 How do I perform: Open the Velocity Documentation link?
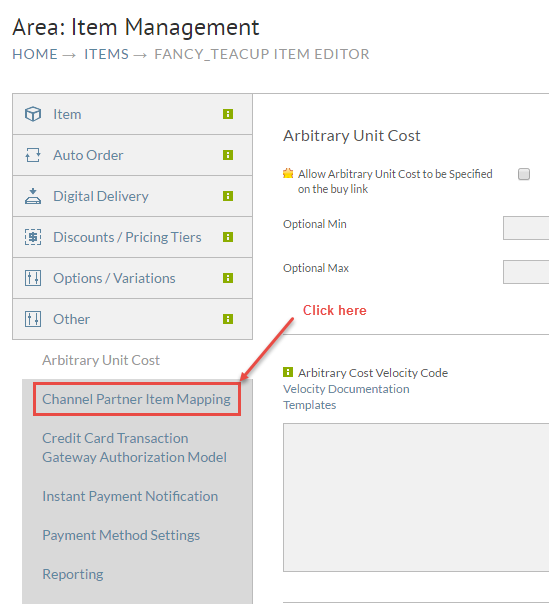coord(346,389)
